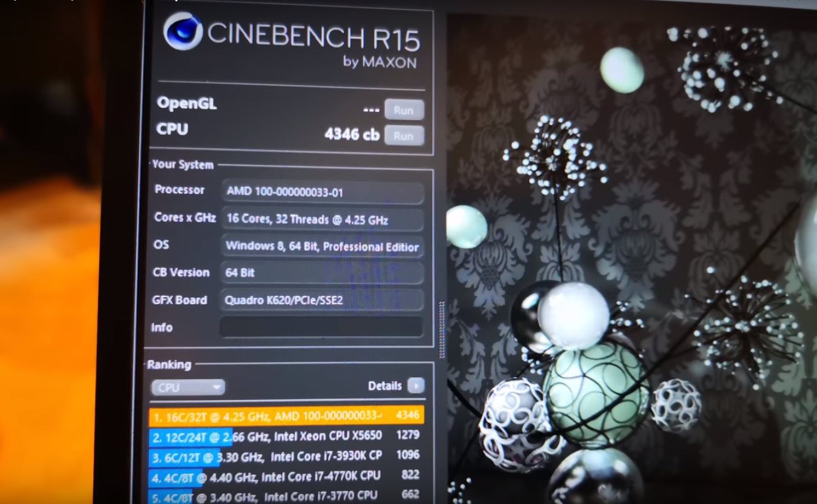Click the 1279 score in the ranking

coord(407,435)
